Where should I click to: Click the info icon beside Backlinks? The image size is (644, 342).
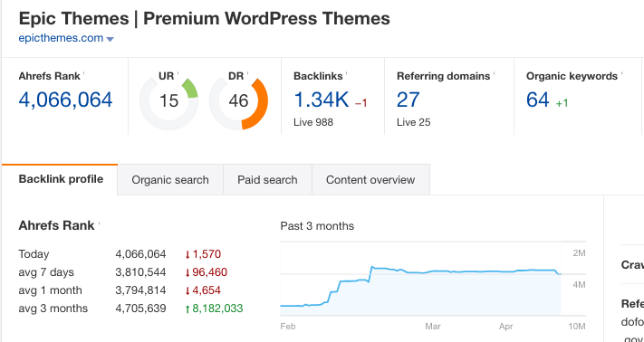pos(347,73)
